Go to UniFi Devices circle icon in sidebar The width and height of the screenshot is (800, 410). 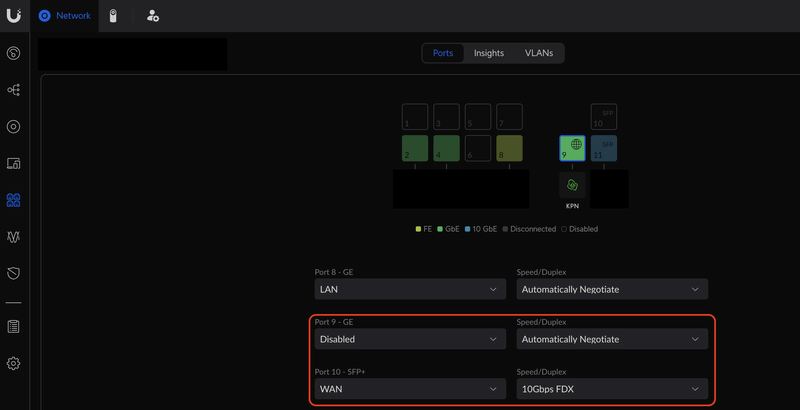(13, 127)
